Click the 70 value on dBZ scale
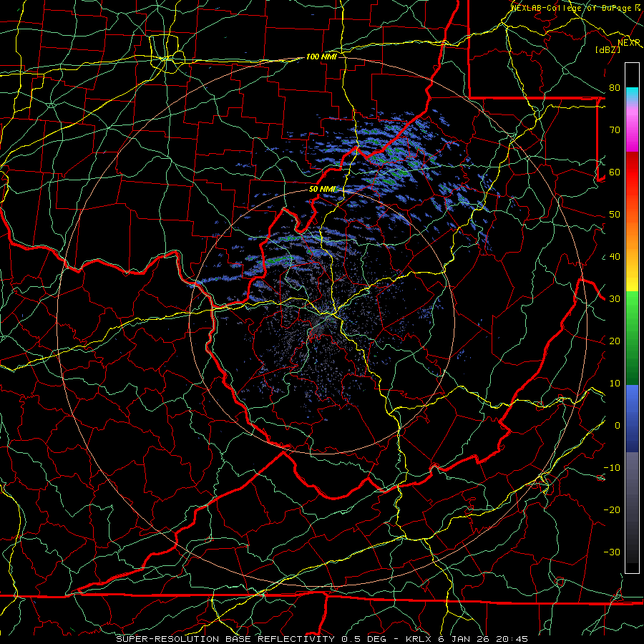 [615, 130]
